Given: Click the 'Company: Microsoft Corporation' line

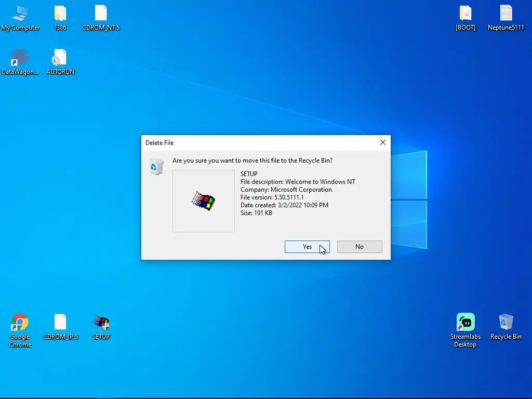Looking at the screenshot, I should coord(286,189).
